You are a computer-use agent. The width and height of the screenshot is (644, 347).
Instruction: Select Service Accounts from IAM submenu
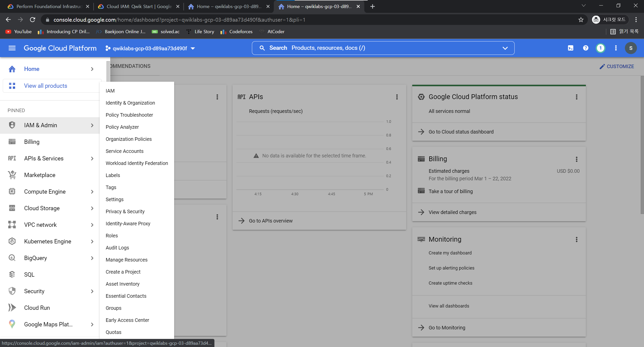(x=124, y=151)
